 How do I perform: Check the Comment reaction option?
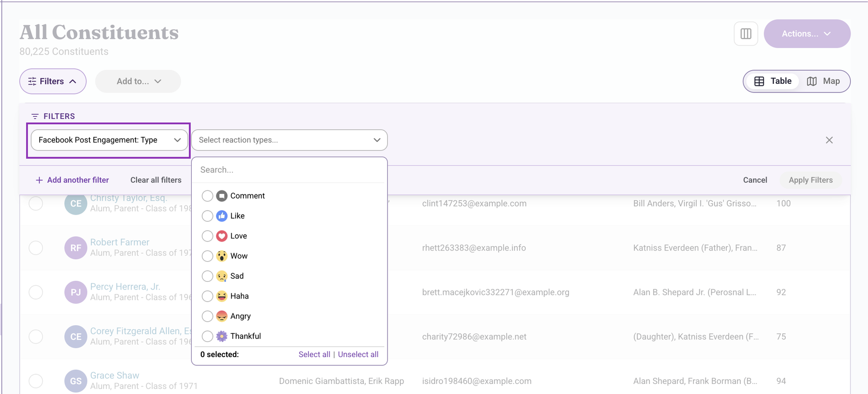pyautogui.click(x=207, y=196)
